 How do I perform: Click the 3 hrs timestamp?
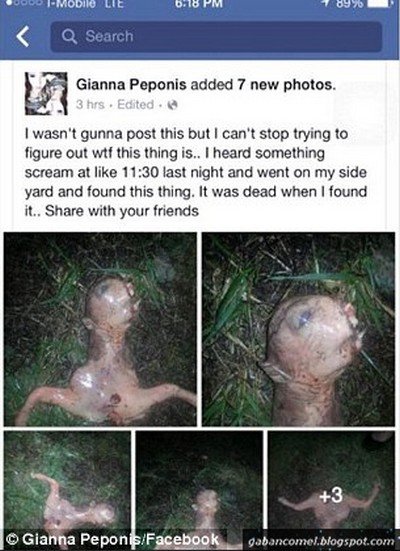click(x=90, y=105)
